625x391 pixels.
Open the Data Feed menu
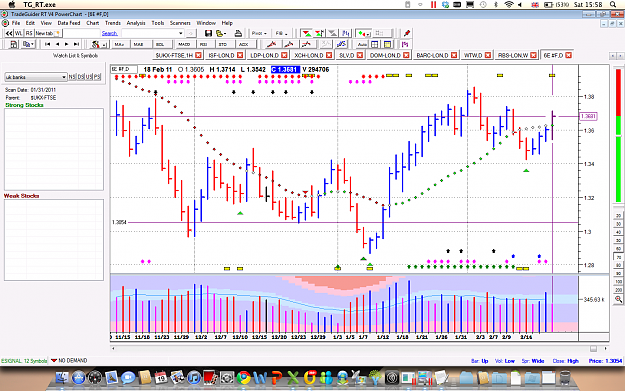tap(69, 23)
